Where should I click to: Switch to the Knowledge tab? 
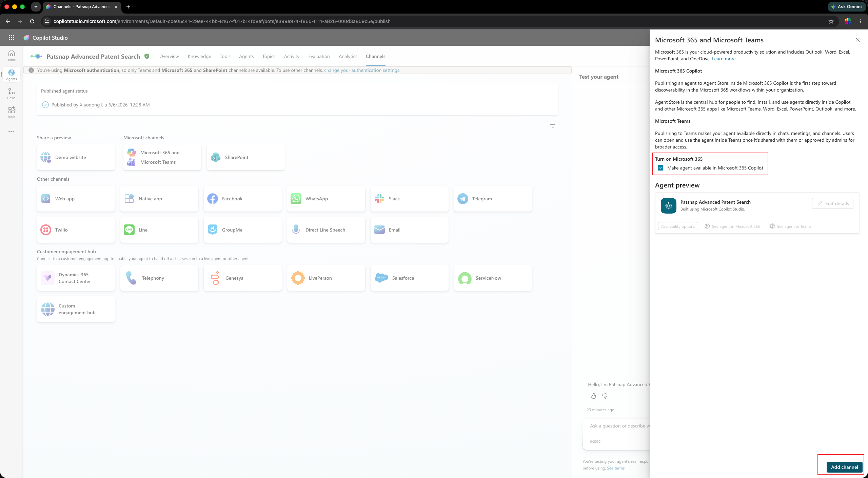click(x=199, y=56)
